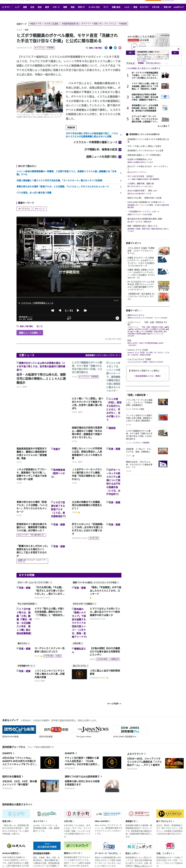
Task: Open Beirut explosion article photo thumbnail
Action: pos(40,97)
